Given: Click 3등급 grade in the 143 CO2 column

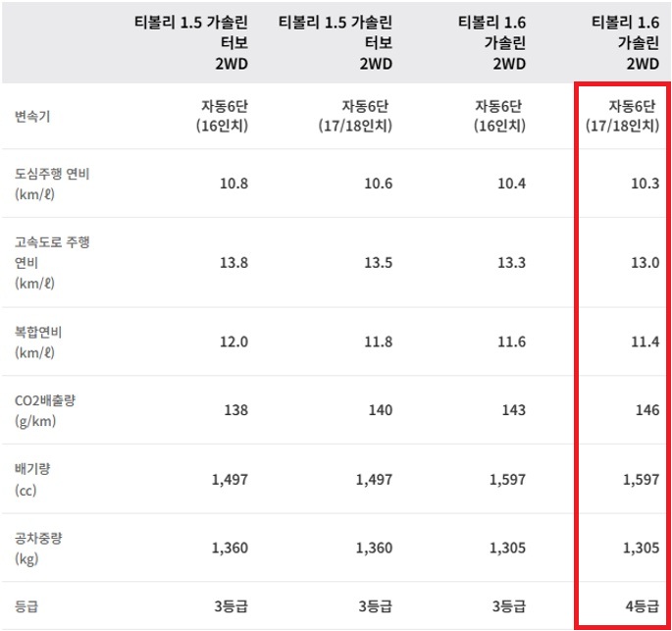Looking at the screenshot, I should tap(509, 606).
